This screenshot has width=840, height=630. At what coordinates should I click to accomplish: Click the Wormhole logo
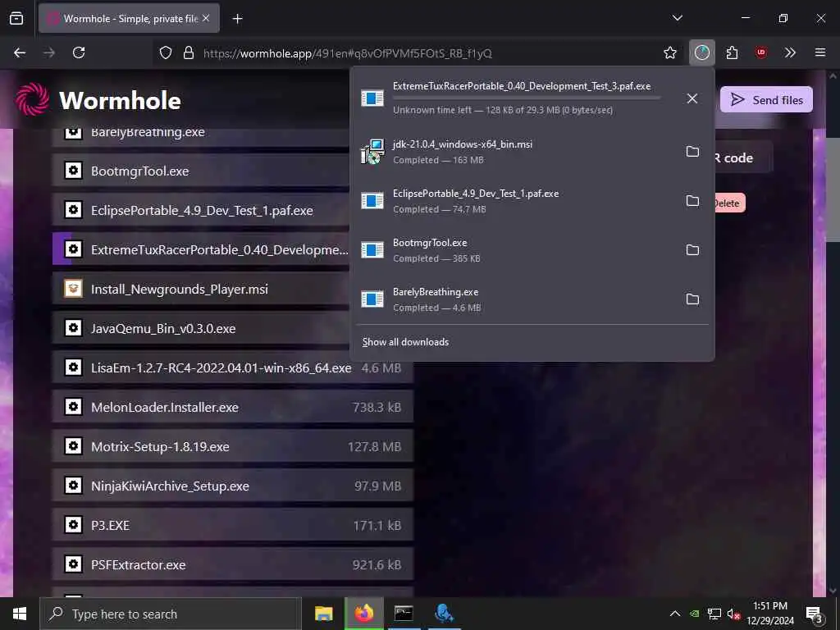click(x=98, y=99)
